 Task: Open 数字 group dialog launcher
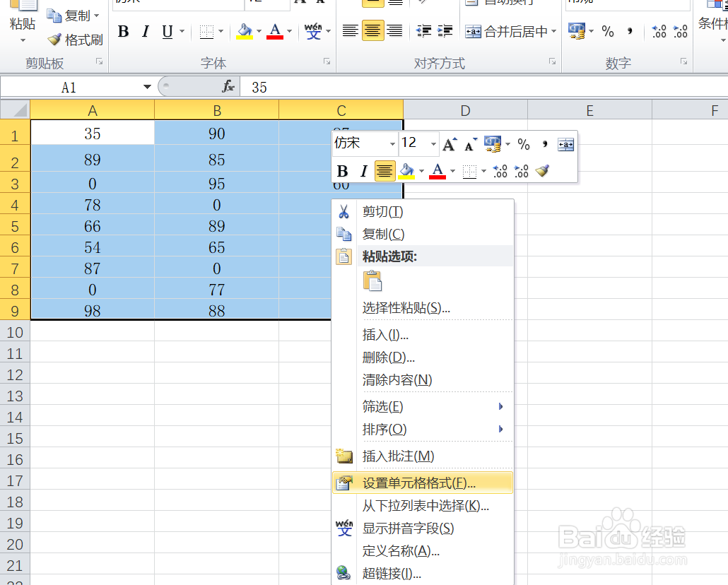684,61
